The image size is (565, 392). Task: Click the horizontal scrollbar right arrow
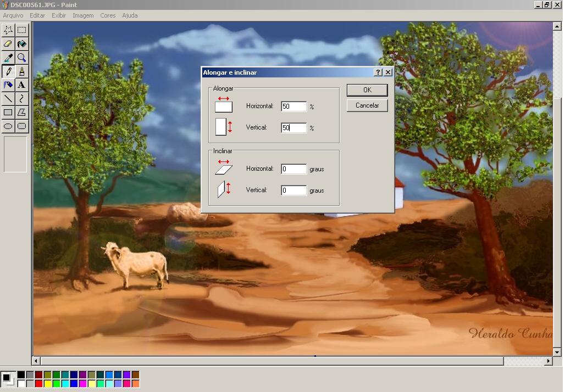click(549, 361)
